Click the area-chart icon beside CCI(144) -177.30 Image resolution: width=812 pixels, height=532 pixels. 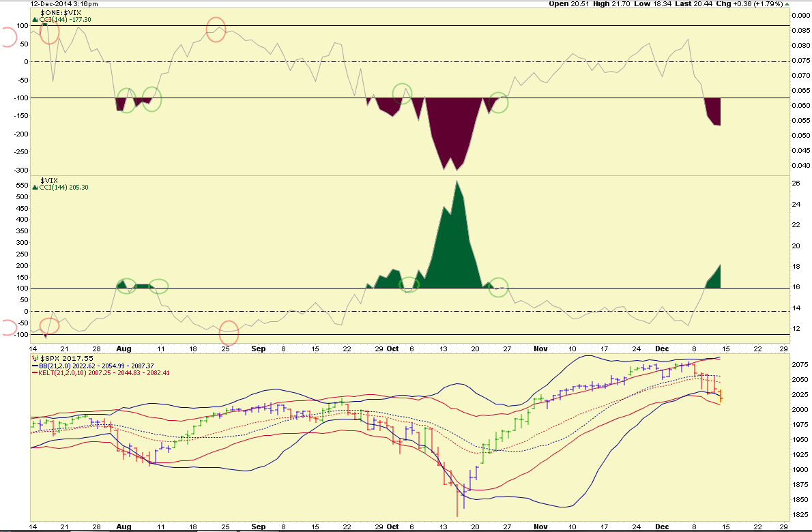click(35, 20)
